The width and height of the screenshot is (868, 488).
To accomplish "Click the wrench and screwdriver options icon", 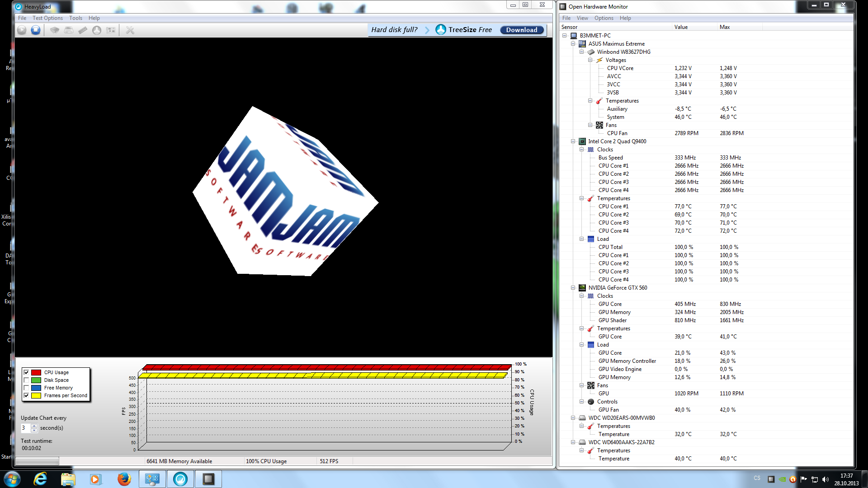I will [x=130, y=30].
